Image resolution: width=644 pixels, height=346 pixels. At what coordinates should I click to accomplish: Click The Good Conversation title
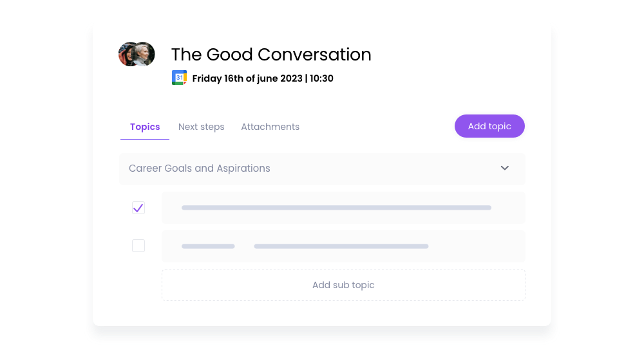tap(271, 55)
